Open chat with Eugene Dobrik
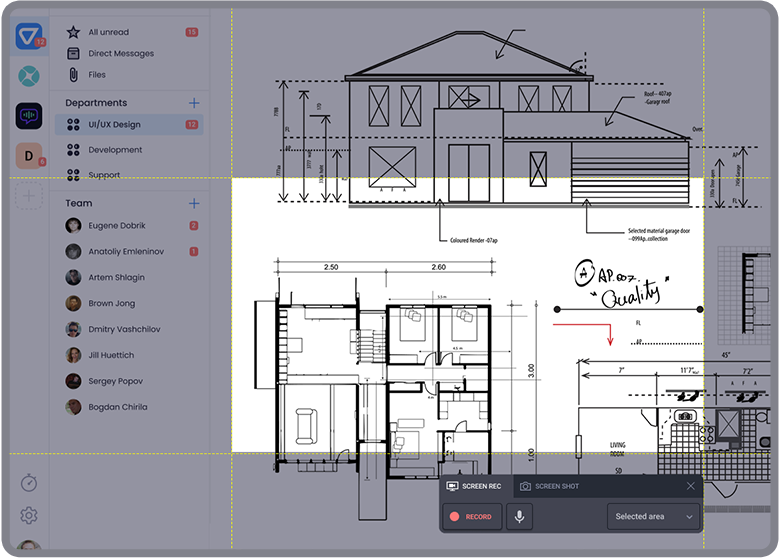Screen dimensions: 780x558 tap(118, 226)
